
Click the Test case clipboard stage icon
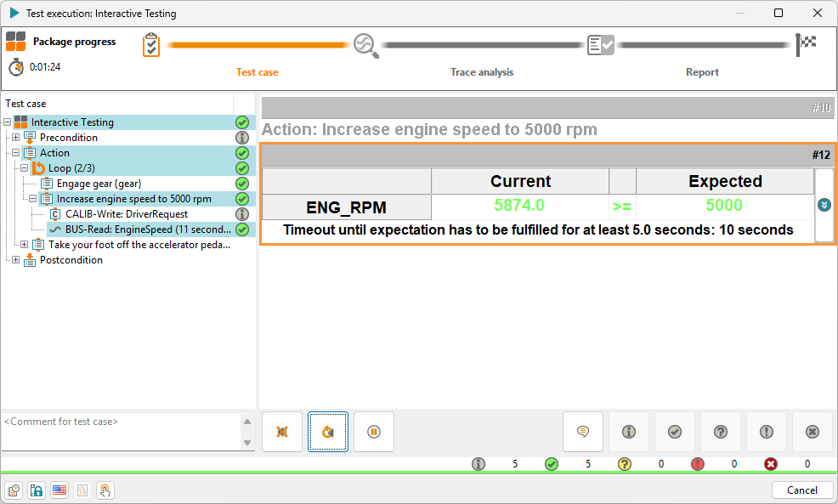(151, 45)
